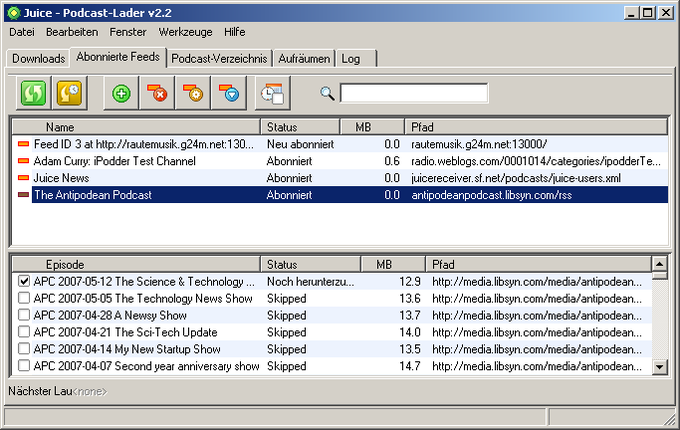
Task: Click feed icon beside Adam Curry row
Action: (x=23, y=161)
